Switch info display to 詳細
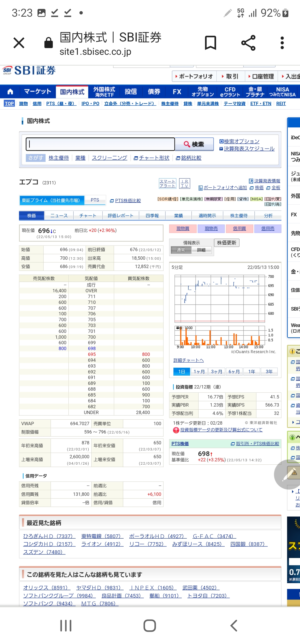300x644 pixels. click(x=201, y=250)
